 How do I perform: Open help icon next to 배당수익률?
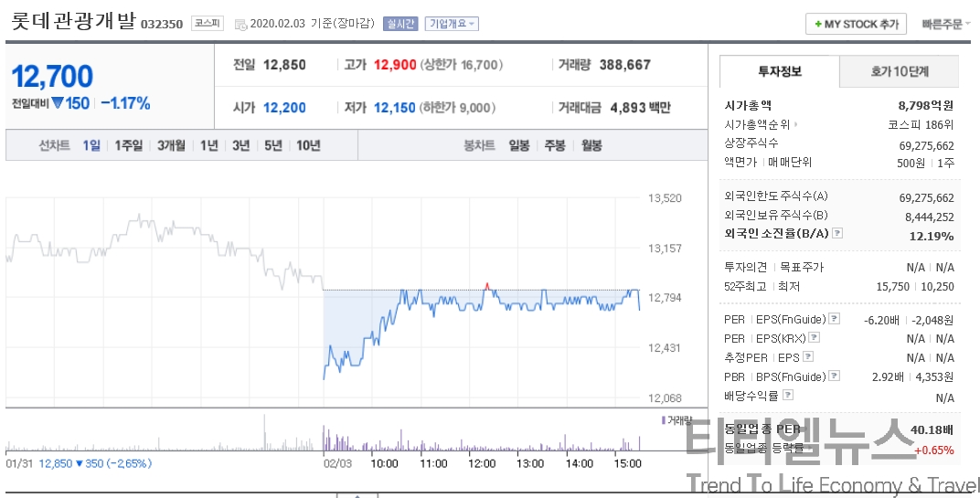pos(788,395)
